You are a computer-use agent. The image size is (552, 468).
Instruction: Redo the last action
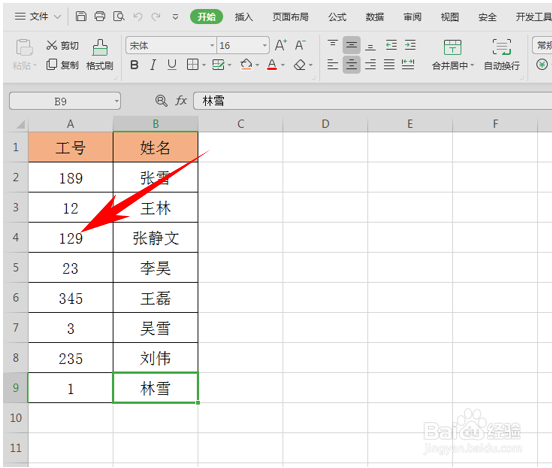[156, 17]
